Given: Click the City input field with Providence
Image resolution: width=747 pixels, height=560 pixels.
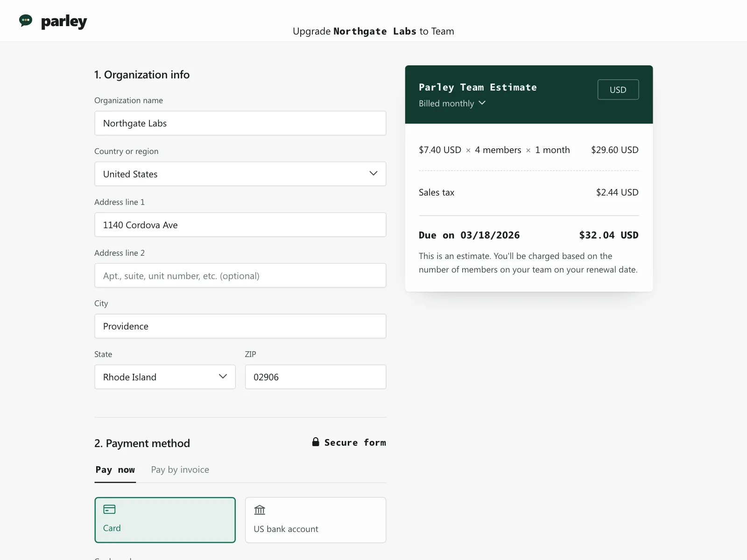Looking at the screenshot, I should pos(240,326).
